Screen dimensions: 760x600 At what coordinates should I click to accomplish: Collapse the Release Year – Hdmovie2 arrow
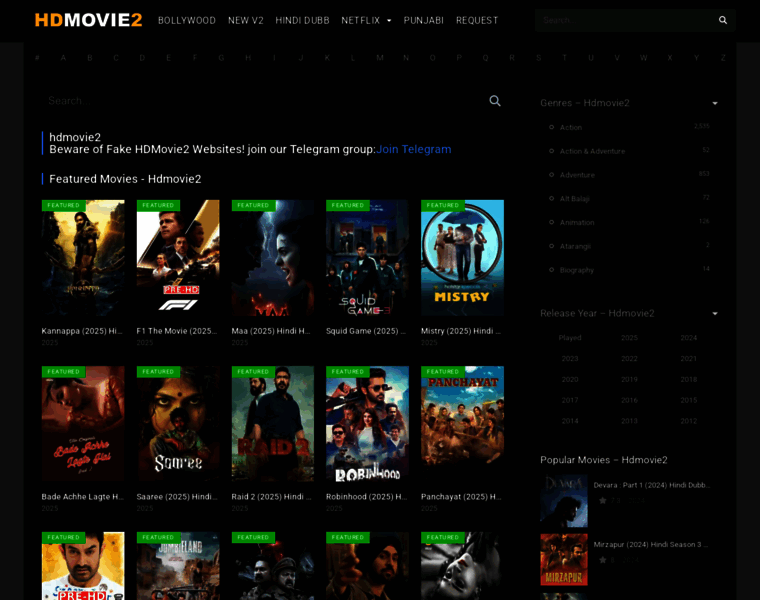click(715, 314)
